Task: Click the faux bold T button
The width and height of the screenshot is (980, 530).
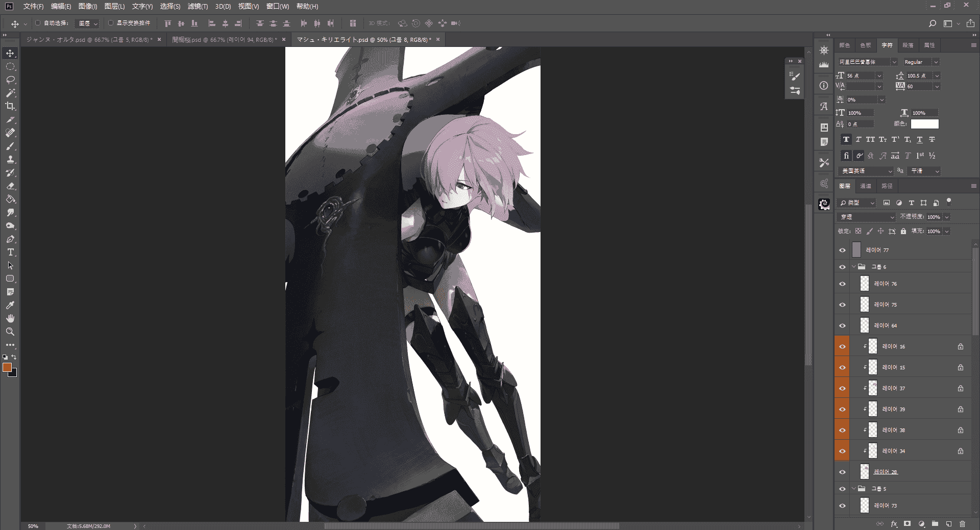Action: coord(846,139)
